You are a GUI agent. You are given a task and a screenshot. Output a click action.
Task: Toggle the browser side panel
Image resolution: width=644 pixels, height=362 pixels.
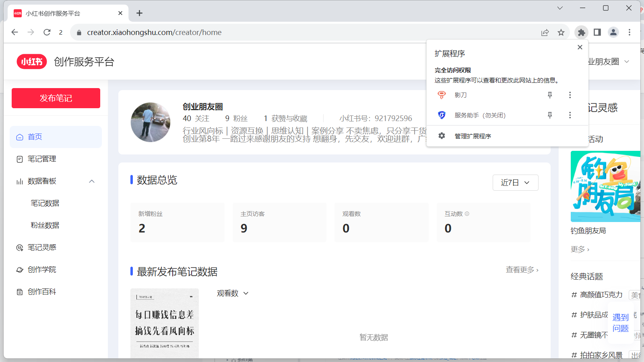click(597, 33)
